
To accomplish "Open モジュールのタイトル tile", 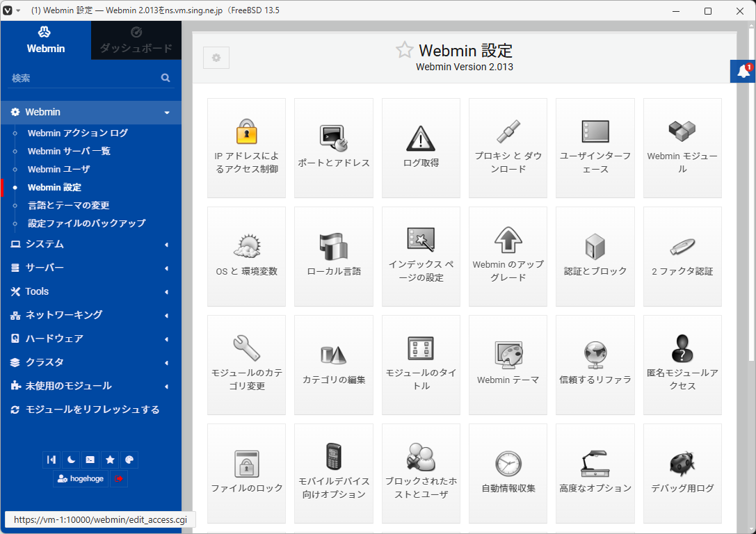I will point(421,365).
